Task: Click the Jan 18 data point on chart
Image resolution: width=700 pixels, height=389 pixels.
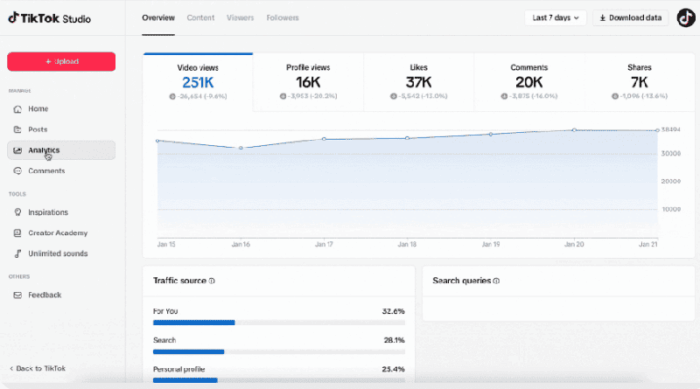Action: point(407,138)
